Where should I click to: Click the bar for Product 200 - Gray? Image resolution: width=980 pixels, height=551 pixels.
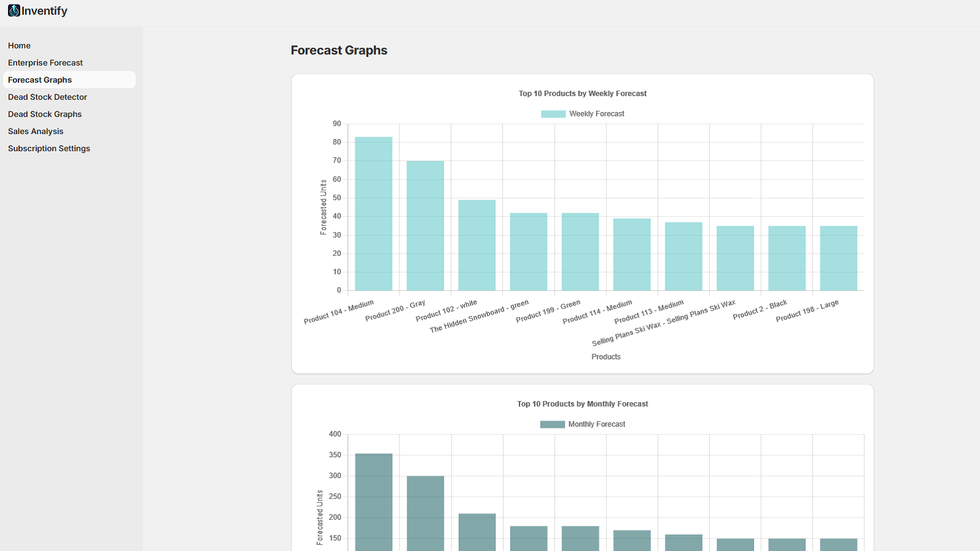[x=424, y=227]
